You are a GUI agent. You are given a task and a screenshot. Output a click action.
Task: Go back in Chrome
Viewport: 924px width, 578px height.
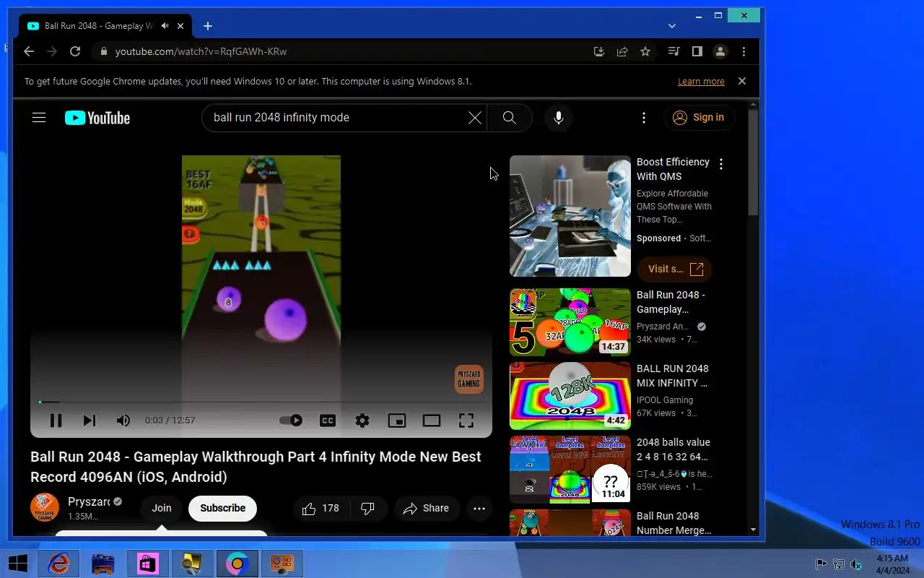(28, 51)
